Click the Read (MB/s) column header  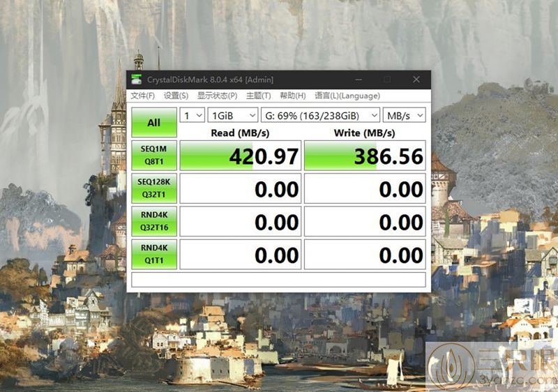pyautogui.click(x=240, y=133)
